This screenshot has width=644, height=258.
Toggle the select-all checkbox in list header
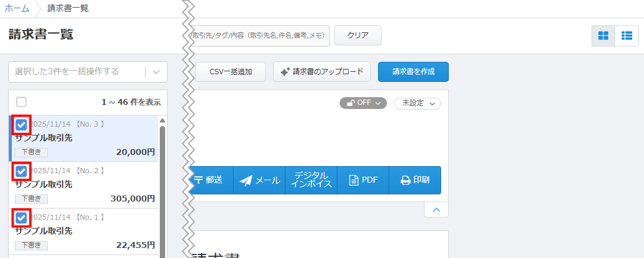22,102
